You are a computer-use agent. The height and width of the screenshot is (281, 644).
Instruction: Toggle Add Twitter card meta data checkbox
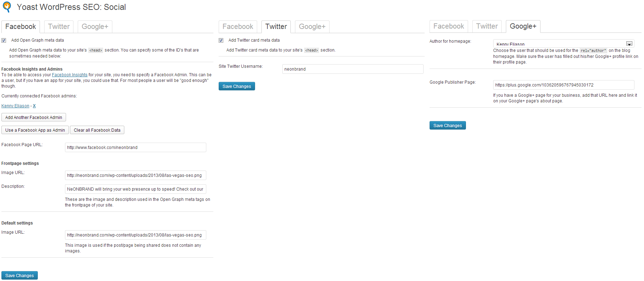coord(221,40)
